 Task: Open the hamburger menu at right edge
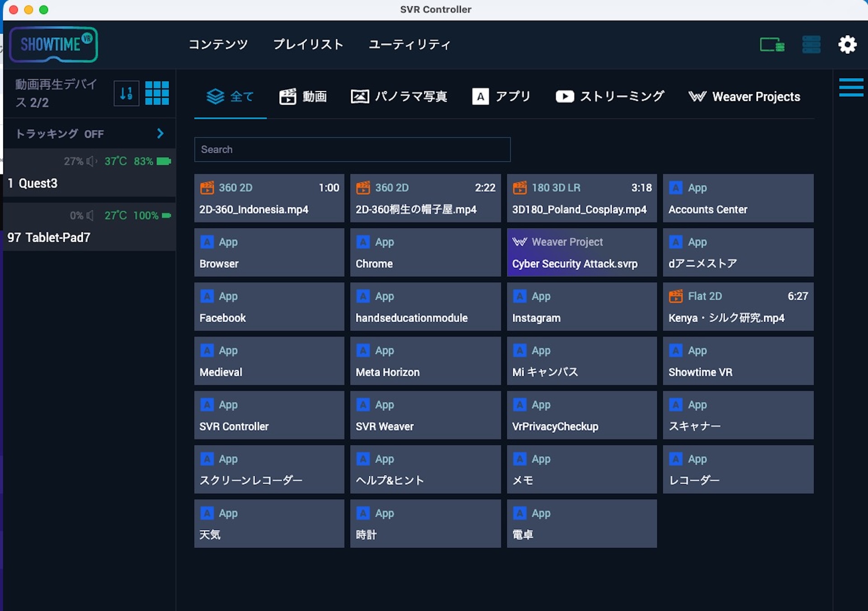coord(851,87)
